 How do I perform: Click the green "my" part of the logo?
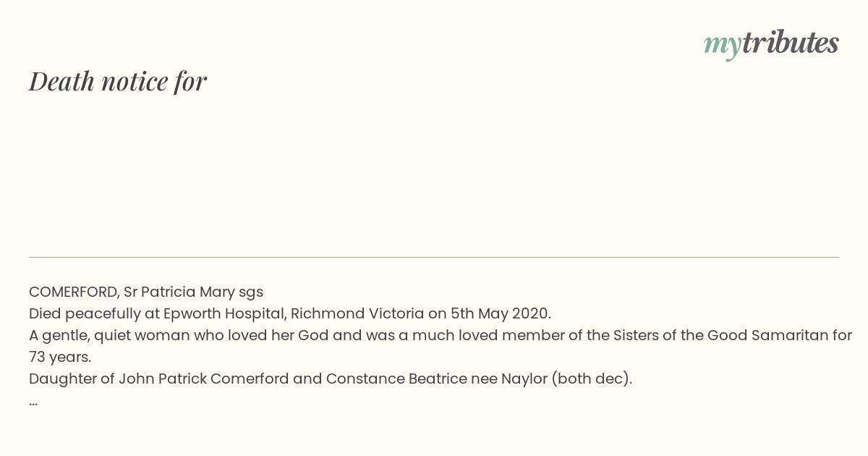pyautogui.click(x=722, y=45)
